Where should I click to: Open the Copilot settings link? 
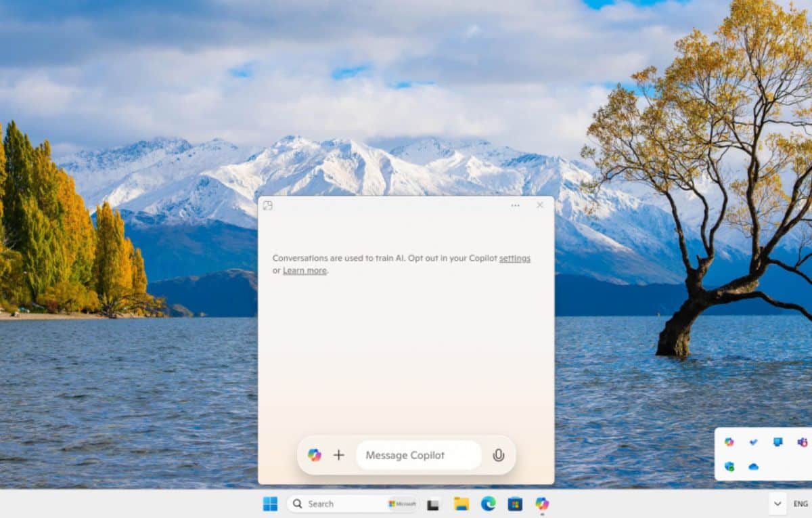tap(514, 258)
